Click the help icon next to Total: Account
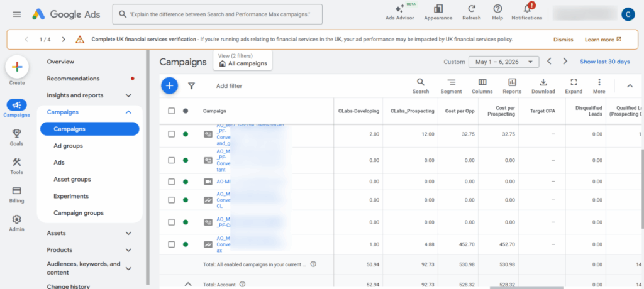This screenshot has height=289, width=644. coord(242,284)
